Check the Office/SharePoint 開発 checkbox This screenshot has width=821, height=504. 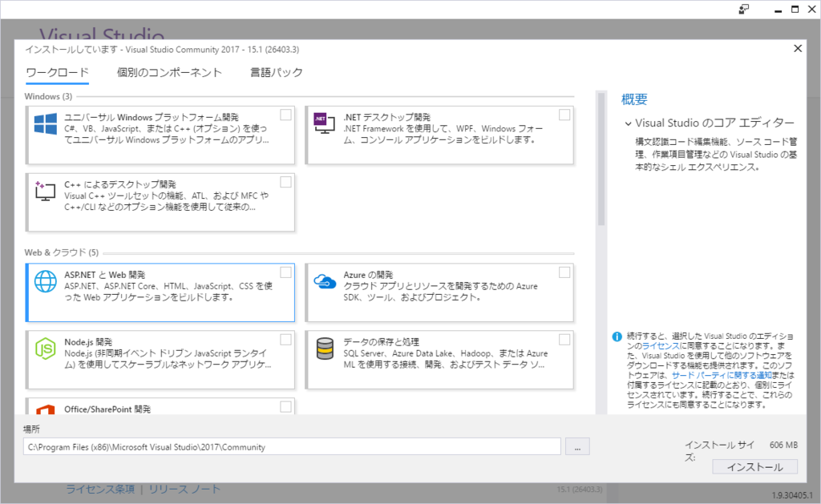[x=285, y=407]
